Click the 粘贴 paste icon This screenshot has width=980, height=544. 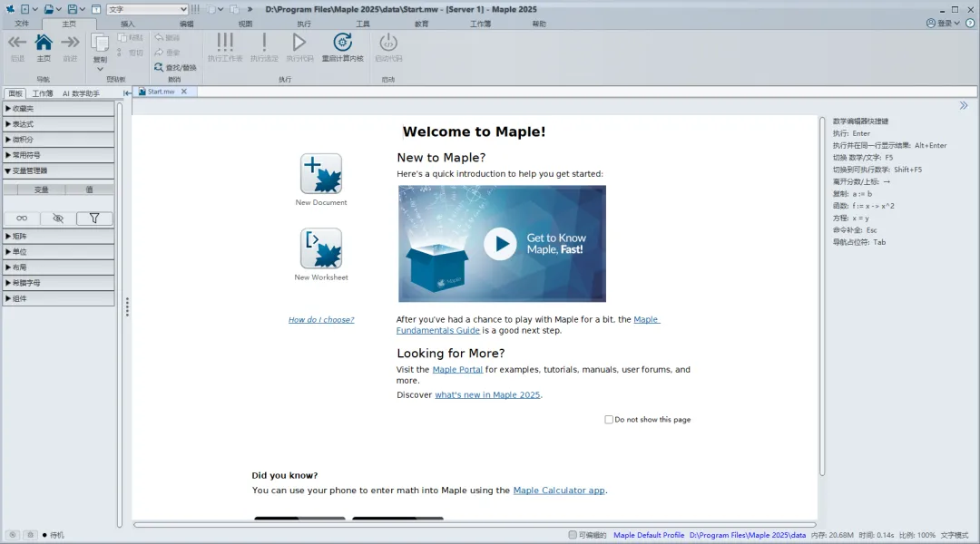pos(122,38)
